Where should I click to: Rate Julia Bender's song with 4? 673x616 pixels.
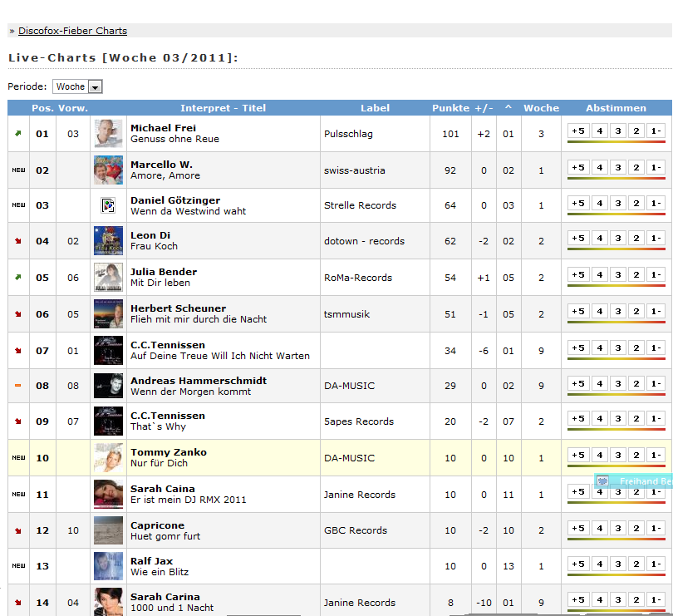click(598, 274)
